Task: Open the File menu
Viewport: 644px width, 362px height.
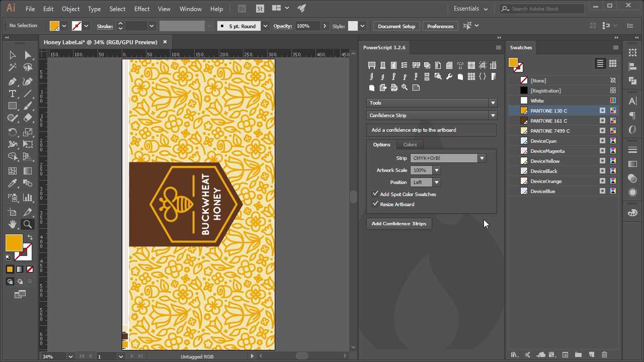Action: coord(30,9)
